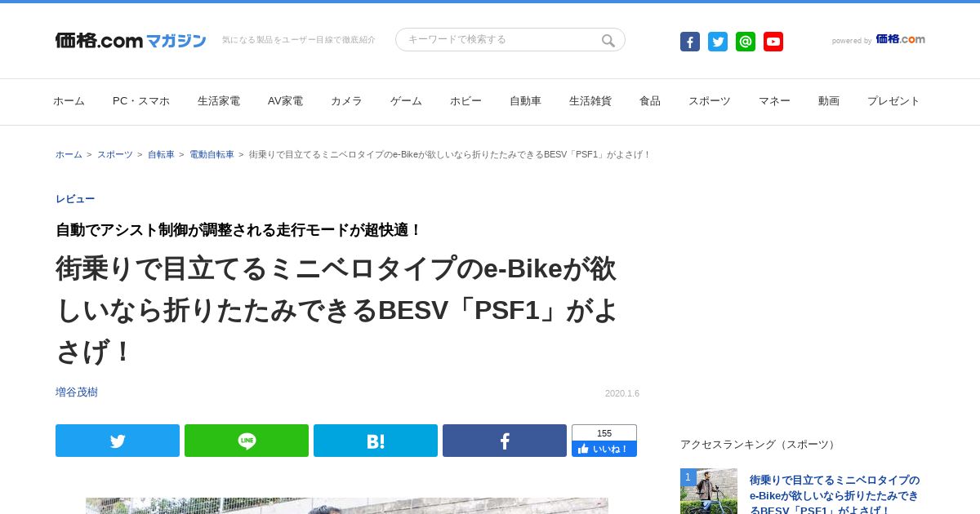Open the ホーム navigation tab
Image resolution: width=980 pixels, height=514 pixels.
click(69, 101)
